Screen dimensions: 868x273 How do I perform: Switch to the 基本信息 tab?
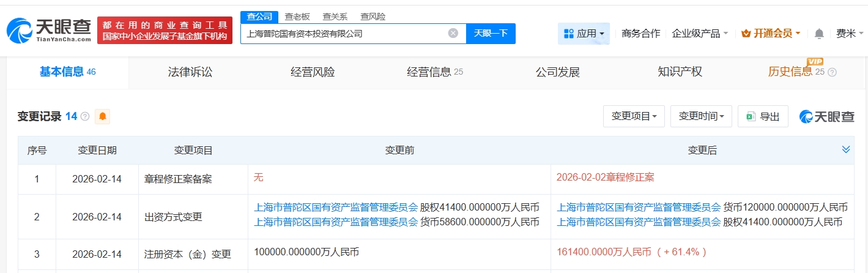68,72
